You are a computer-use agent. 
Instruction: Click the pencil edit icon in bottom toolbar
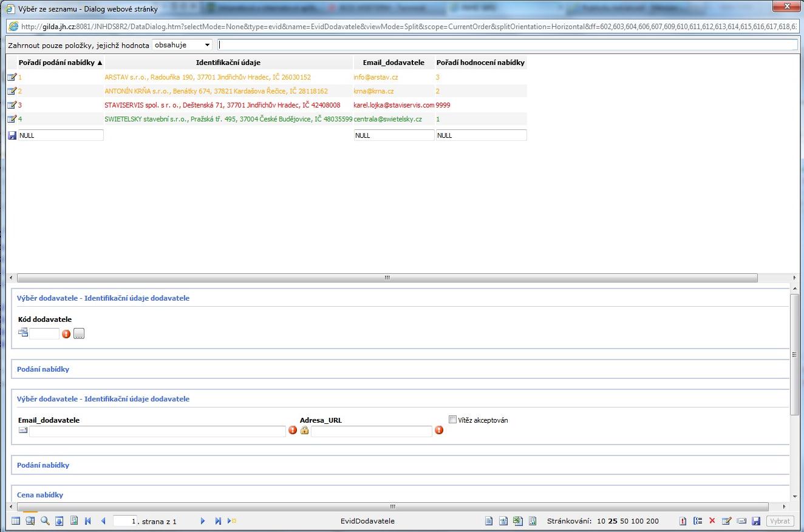(x=726, y=521)
